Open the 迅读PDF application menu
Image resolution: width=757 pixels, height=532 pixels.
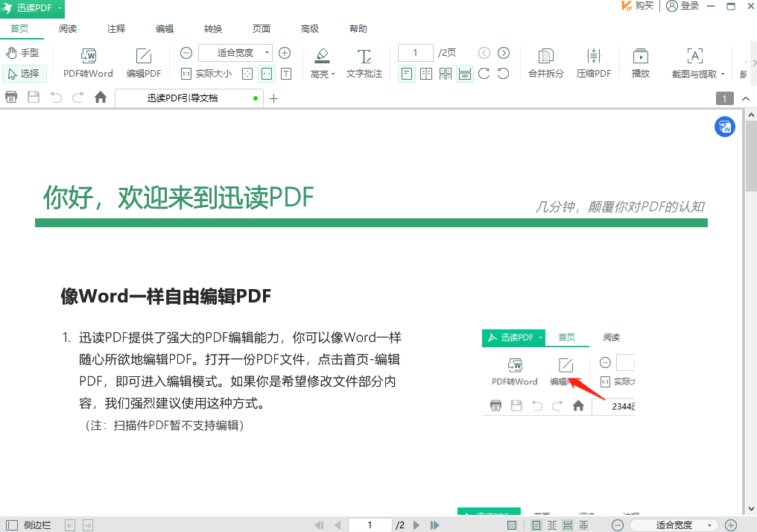[x=32, y=8]
